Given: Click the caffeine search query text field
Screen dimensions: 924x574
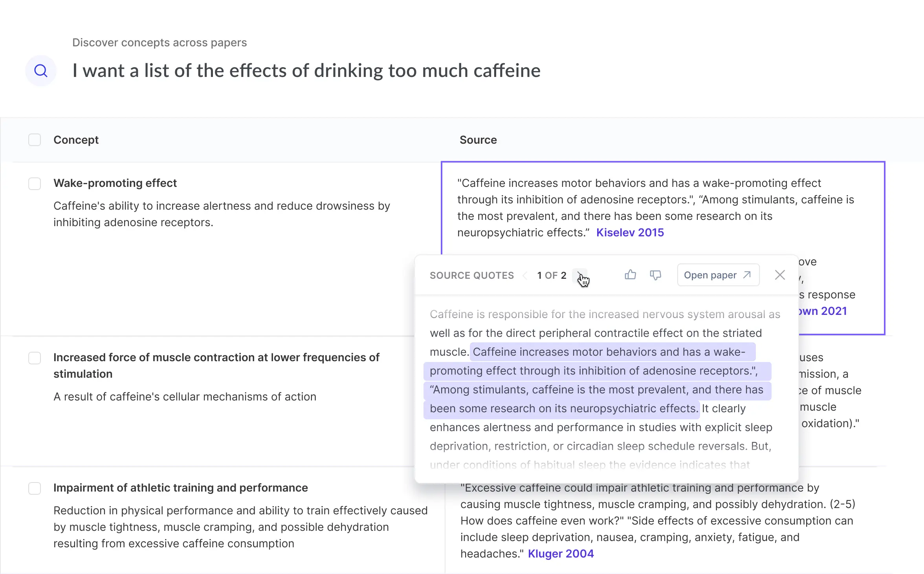Looking at the screenshot, I should coord(306,71).
